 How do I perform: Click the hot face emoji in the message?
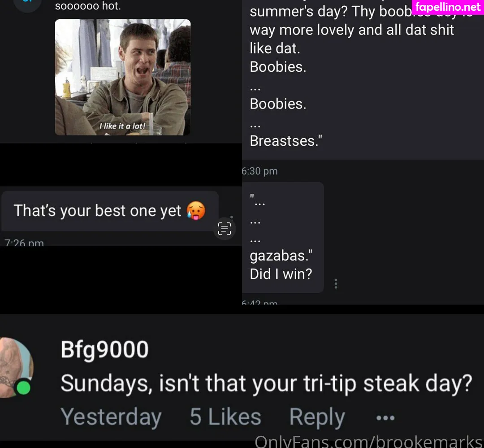195,210
